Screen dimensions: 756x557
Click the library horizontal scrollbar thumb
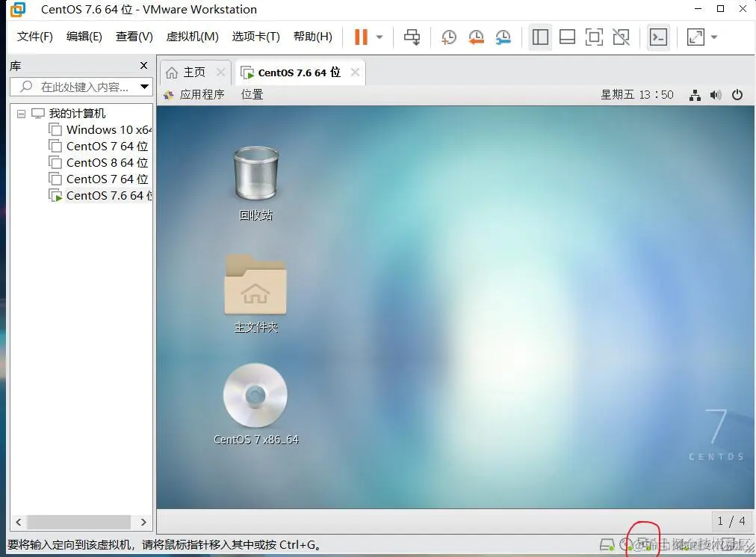point(78,522)
